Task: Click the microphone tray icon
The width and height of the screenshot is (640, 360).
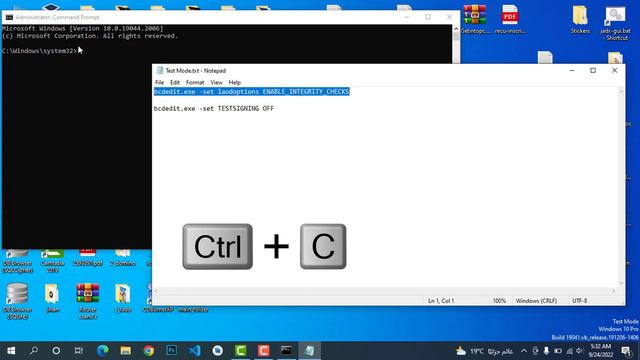Action: click(547, 351)
